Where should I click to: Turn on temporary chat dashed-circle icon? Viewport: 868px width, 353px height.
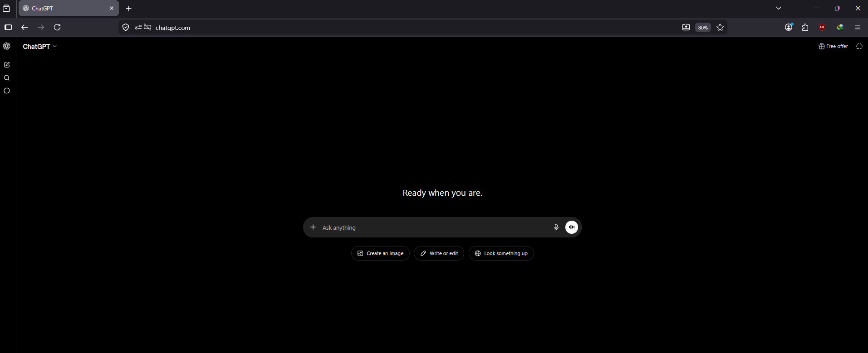click(859, 46)
